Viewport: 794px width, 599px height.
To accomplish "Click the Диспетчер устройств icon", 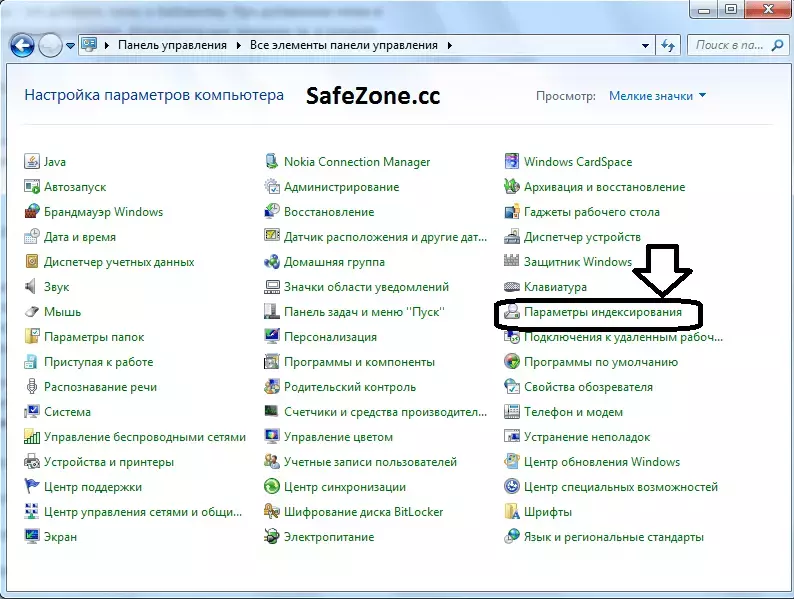I will 512,236.
